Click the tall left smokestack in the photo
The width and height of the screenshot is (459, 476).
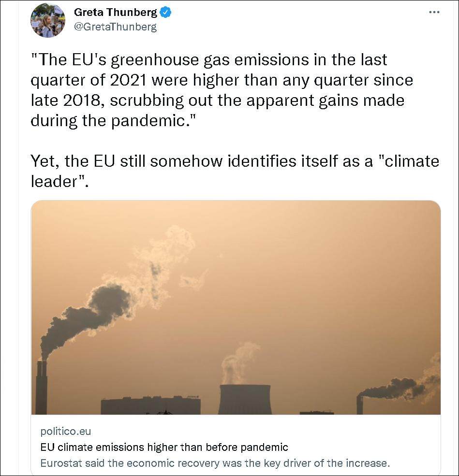[x=42, y=388]
